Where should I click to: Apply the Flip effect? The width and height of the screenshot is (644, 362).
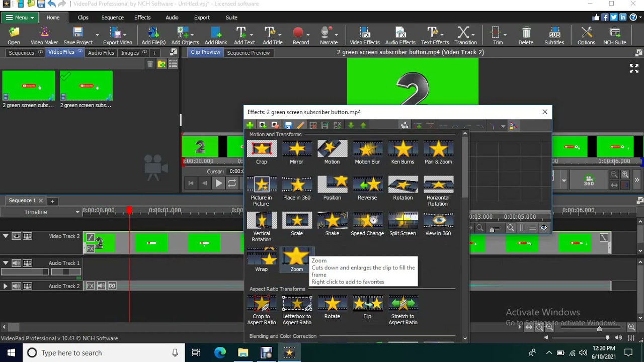click(367, 307)
